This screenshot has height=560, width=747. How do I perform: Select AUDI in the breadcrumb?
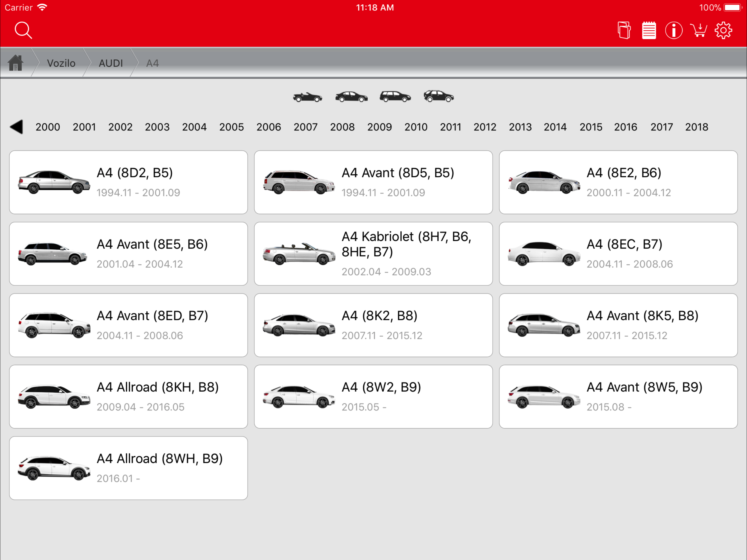pos(111,63)
